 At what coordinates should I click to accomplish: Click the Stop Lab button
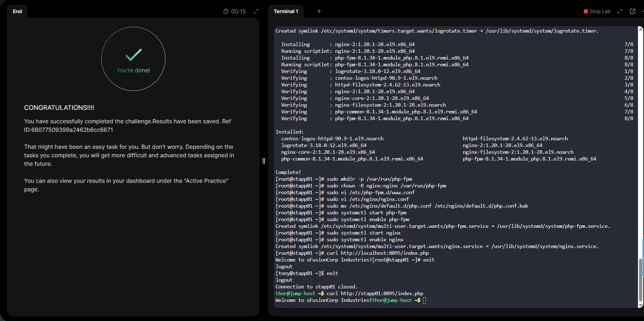click(x=597, y=11)
